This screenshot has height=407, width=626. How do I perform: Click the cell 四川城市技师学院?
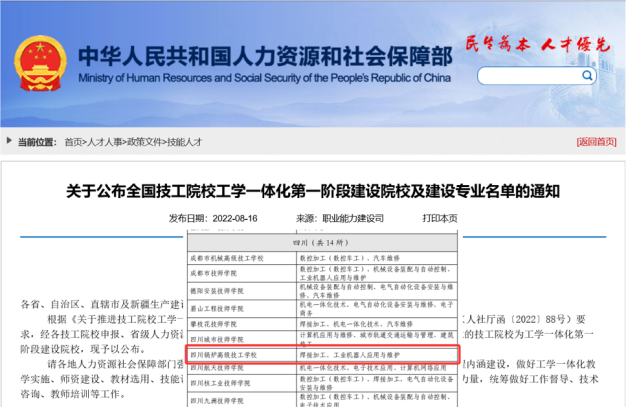pyautogui.click(x=242, y=339)
